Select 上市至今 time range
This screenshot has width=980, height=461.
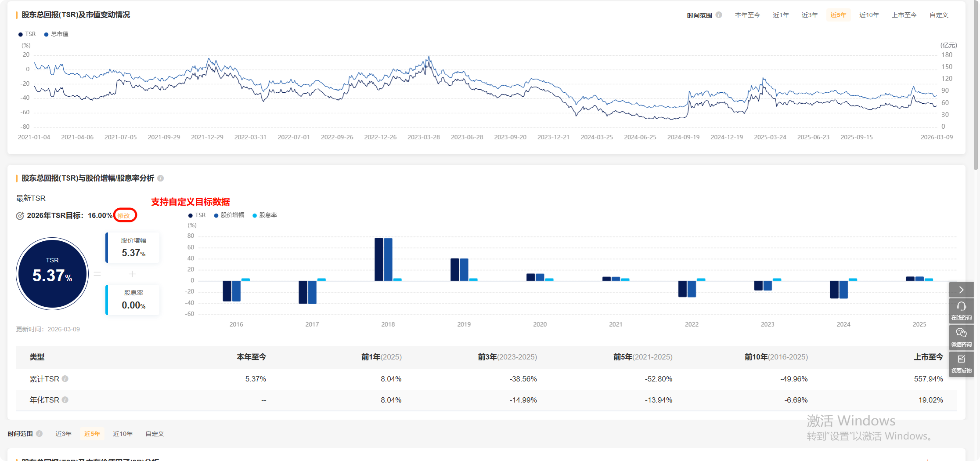(904, 15)
